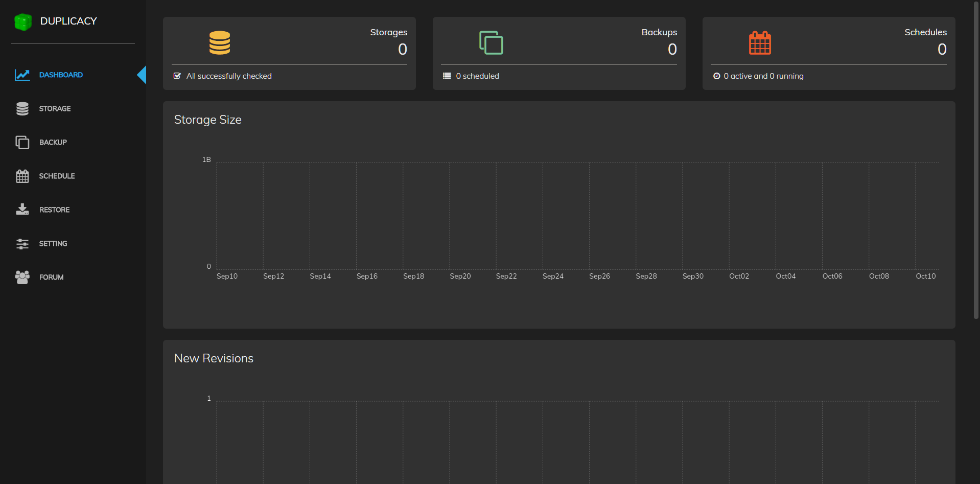Click the Backup overlapping squares sidebar icon
The width and height of the screenshot is (980, 484).
tap(22, 143)
